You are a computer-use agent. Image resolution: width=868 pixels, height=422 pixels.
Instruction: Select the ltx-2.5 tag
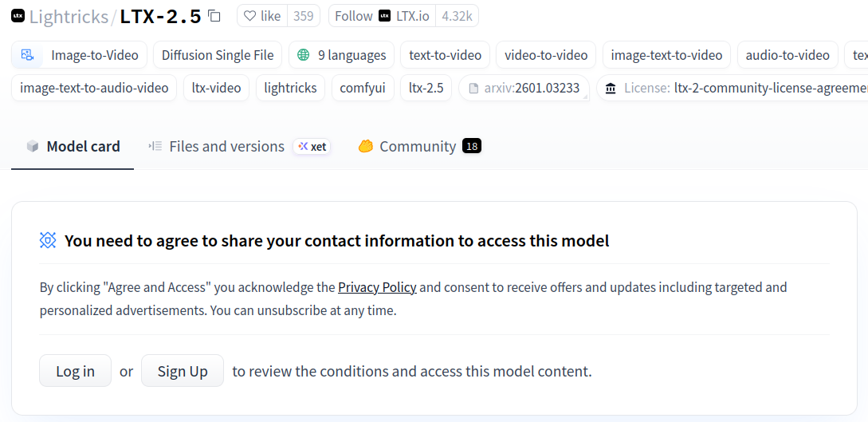(426, 88)
